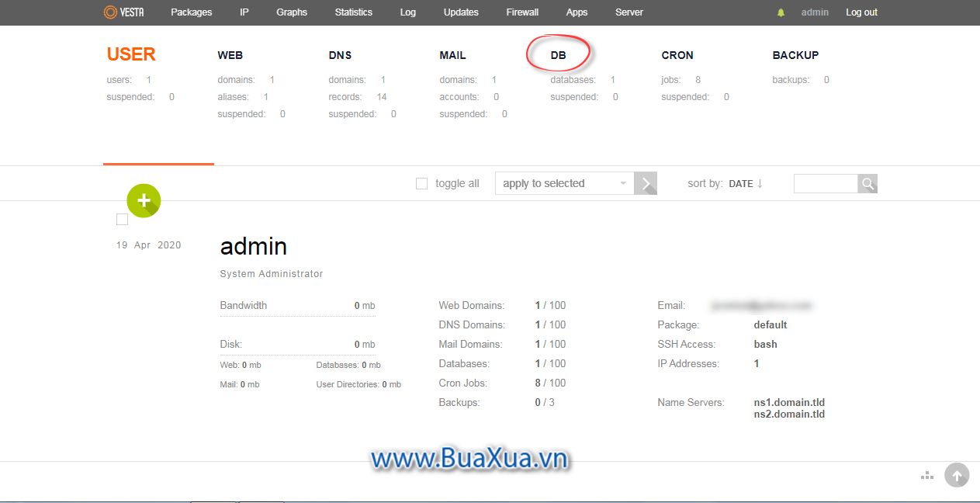Check the toggle all checkbox

tap(421, 184)
